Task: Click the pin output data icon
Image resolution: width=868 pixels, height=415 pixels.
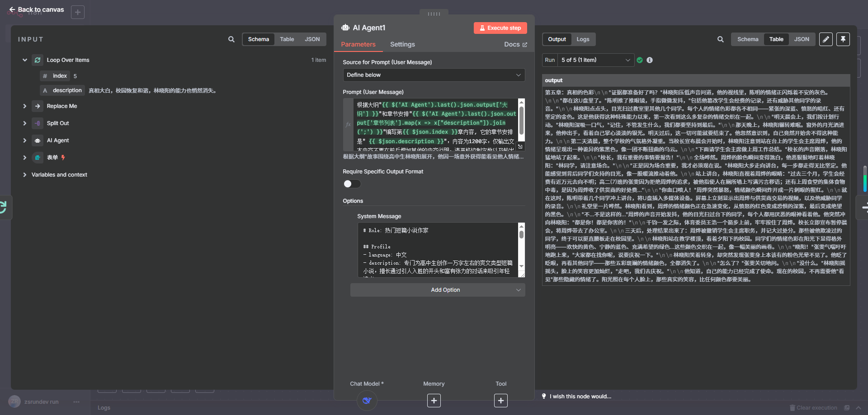Action: click(843, 39)
